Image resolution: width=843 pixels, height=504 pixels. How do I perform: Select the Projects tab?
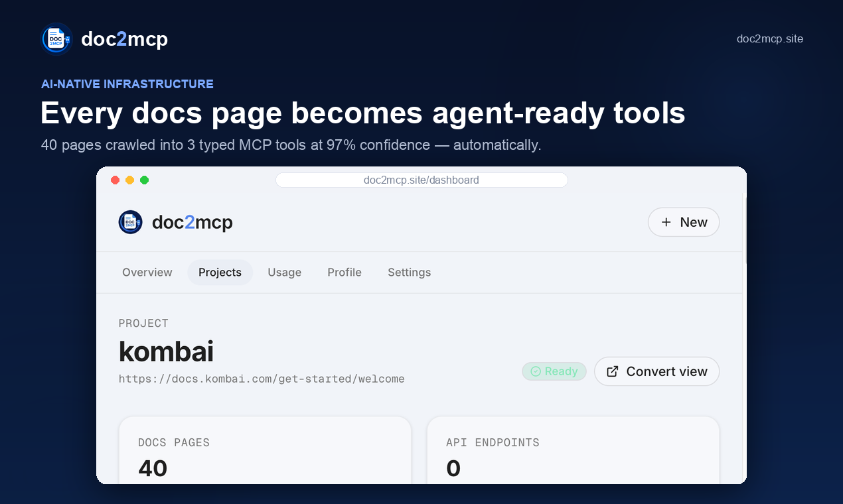click(x=220, y=273)
